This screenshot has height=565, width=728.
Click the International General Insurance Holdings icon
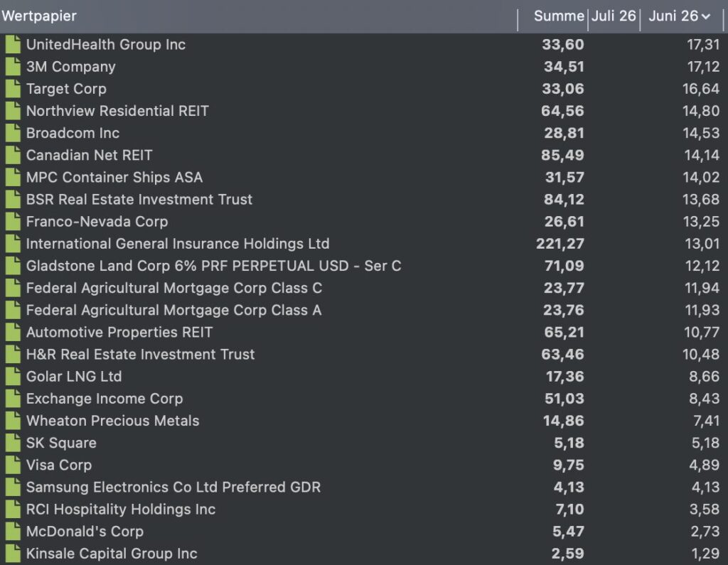pos(13,244)
